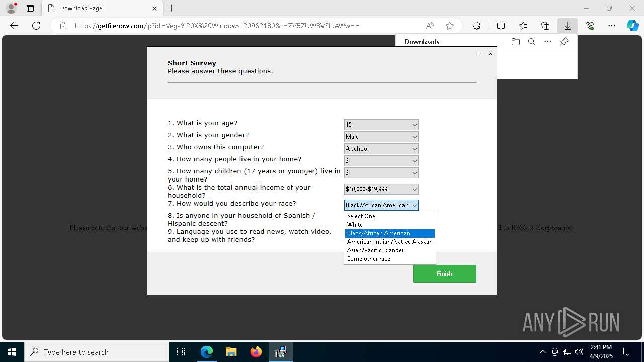This screenshot has height=362, width=644.
Task: Open the annual income dropdown
Action: click(x=381, y=189)
